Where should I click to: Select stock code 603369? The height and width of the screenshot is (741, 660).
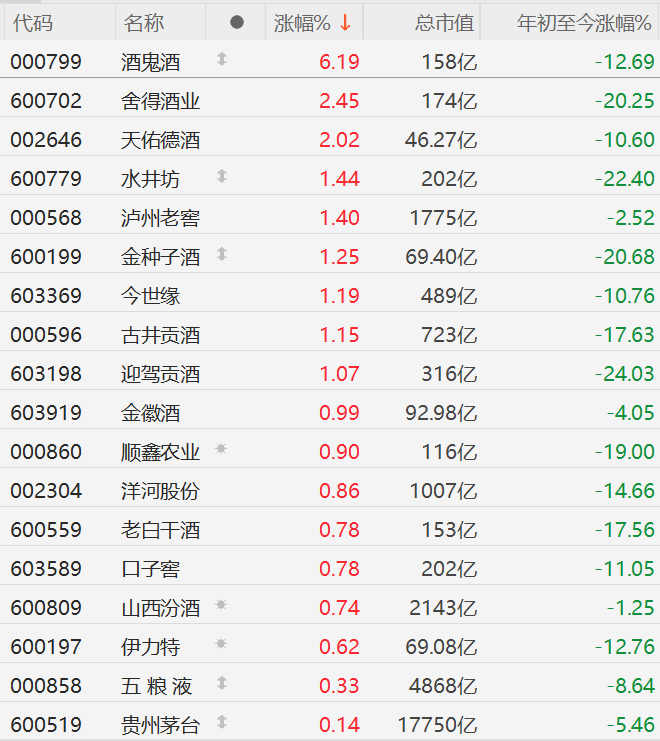pyautogui.click(x=46, y=296)
